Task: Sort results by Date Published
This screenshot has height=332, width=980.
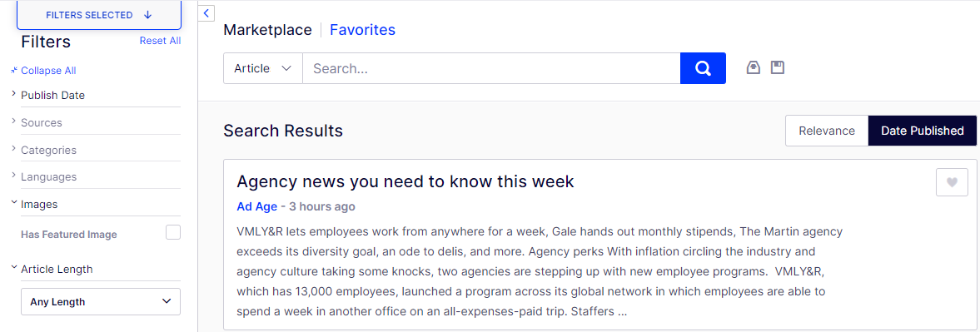Action: (923, 131)
